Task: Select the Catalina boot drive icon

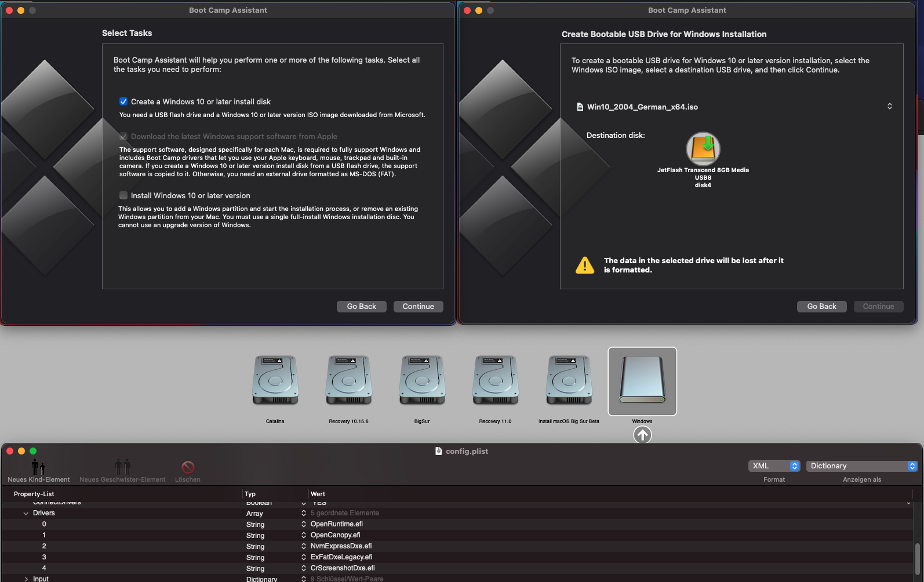Action: pos(275,380)
